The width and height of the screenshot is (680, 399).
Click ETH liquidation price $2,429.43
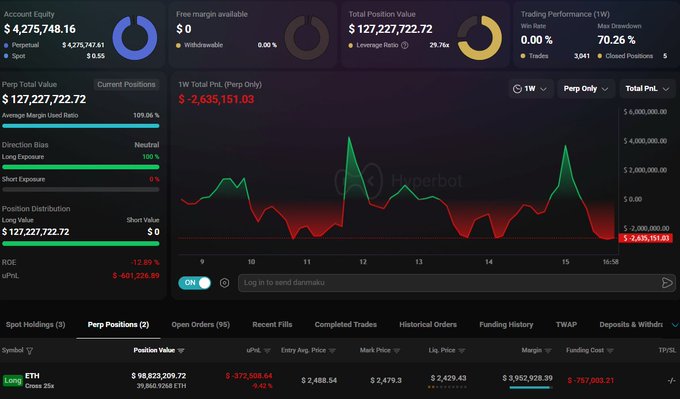coord(448,378)
